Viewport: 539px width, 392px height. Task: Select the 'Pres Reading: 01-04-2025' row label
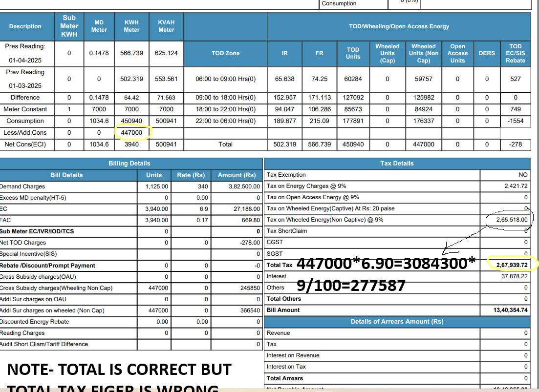click(x=25, y=53)
